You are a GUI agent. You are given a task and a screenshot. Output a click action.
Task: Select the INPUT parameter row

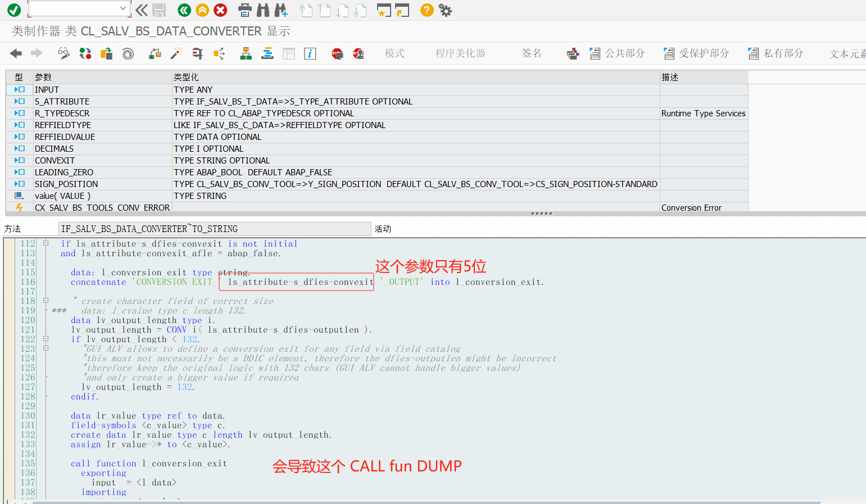click(377, 89)
